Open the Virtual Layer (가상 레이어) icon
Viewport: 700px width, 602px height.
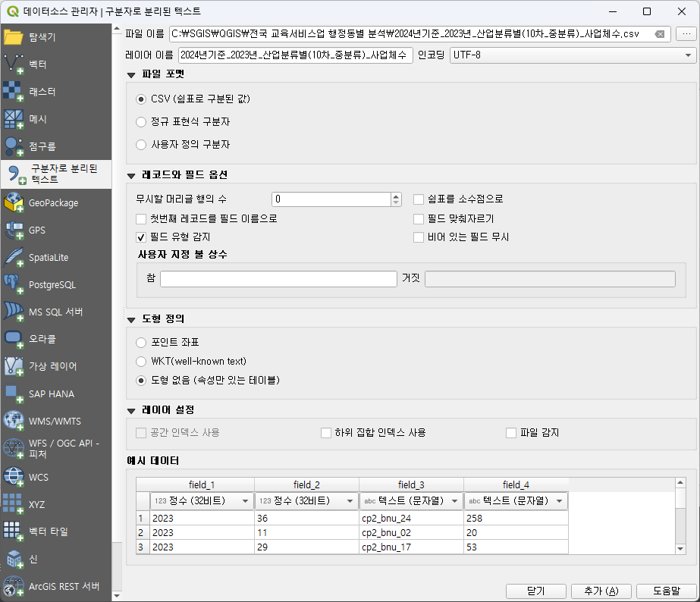coord(14,366)
